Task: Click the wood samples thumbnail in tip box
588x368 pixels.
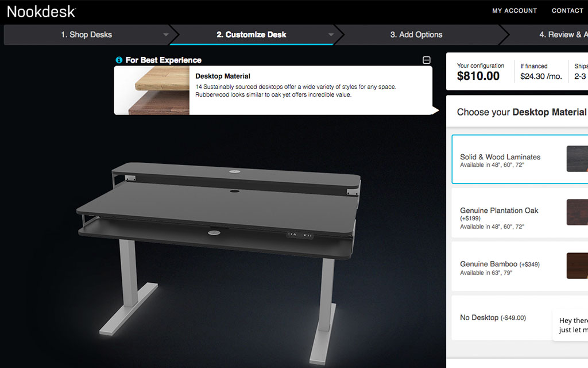Action: pos(152,90)
